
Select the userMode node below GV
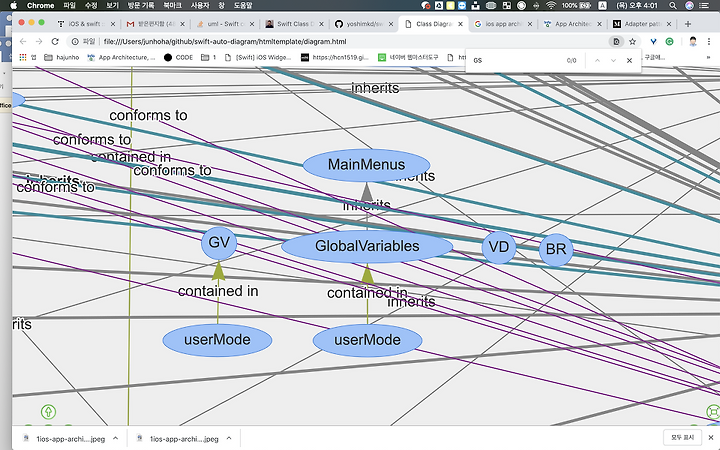click(x=217, y=340)
